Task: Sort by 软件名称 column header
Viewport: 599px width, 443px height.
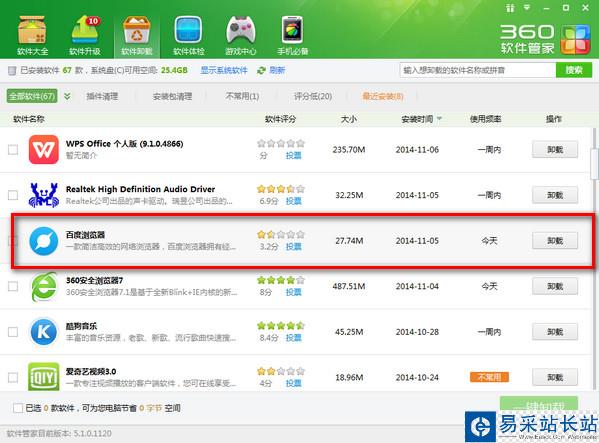Action: point(29,119)
